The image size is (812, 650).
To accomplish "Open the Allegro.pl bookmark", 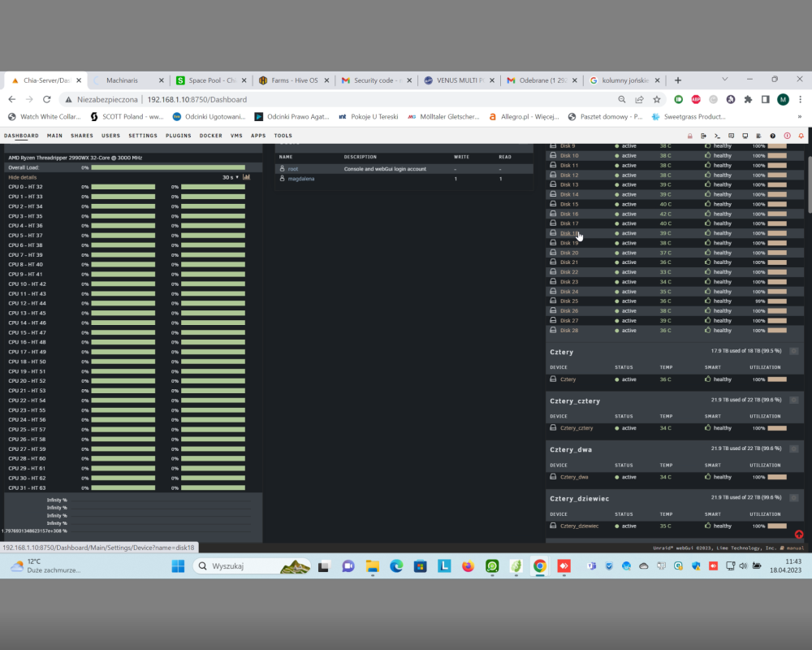I will pyautogui.click(x=524, y=117).
